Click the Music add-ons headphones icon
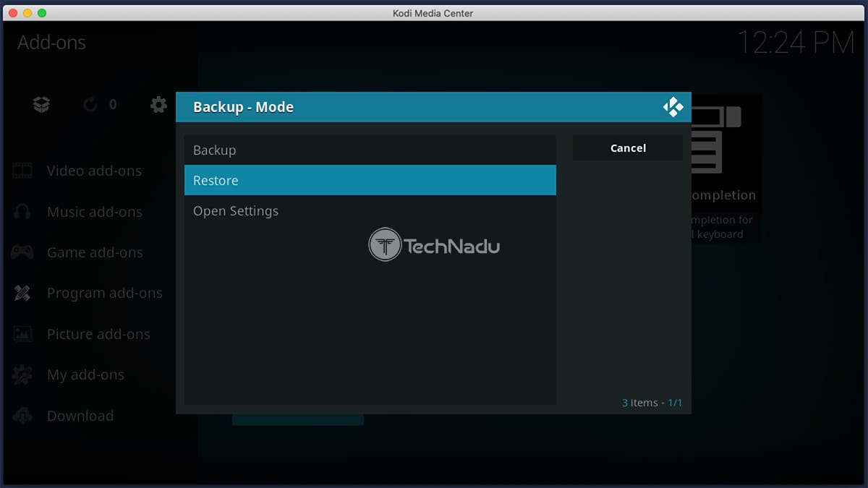 [22, 212]
